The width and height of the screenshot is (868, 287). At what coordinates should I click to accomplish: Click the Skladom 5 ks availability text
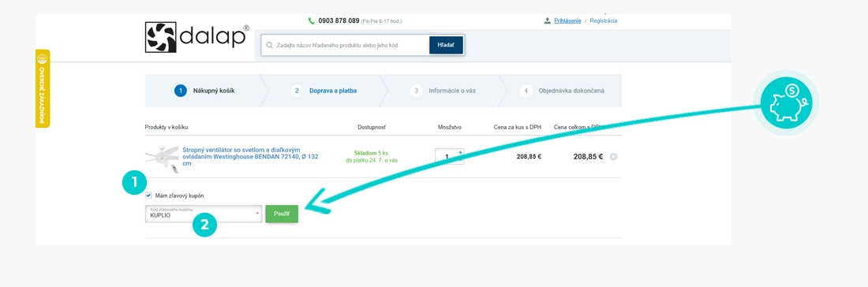point(372,153)
